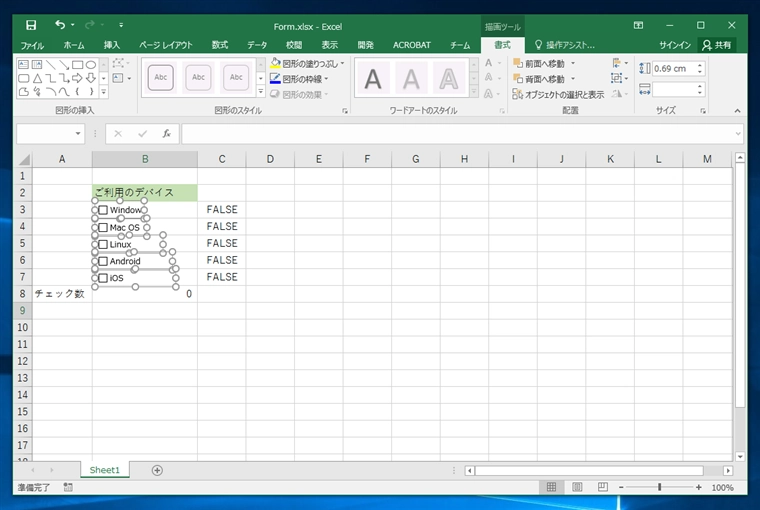760x510 pixels.
Task: Expand the shape styles gallery More arrow
Action: [x=261, y=91]
